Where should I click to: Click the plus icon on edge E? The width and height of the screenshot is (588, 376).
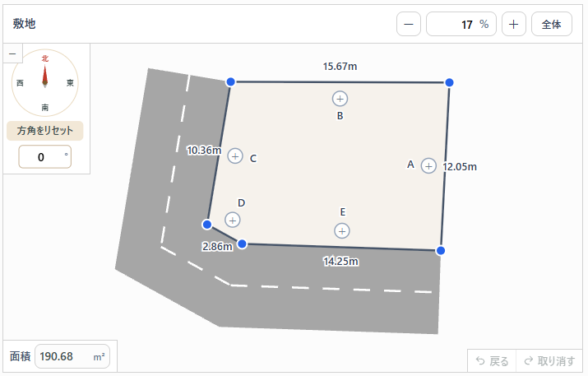tap(341, 230)
